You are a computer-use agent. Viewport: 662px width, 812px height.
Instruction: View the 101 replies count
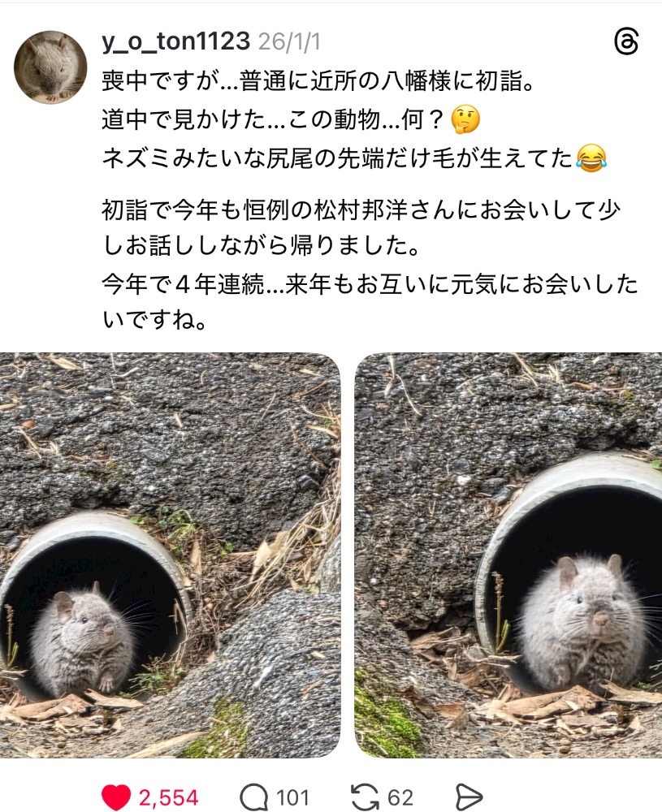(292, 797)
